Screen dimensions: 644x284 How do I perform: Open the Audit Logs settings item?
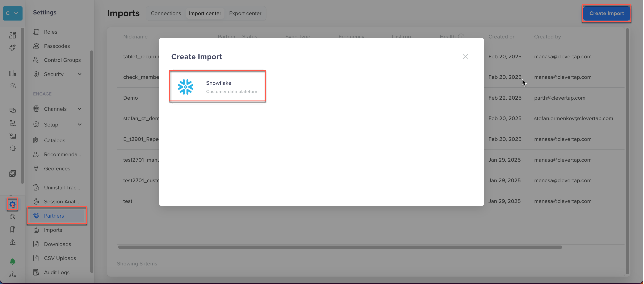(56, 272)
